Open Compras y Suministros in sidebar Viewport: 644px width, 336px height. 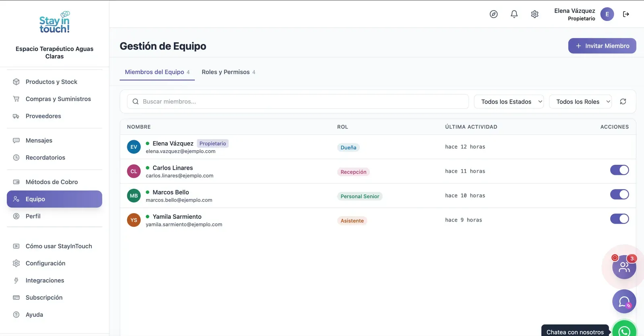[54, 99]
